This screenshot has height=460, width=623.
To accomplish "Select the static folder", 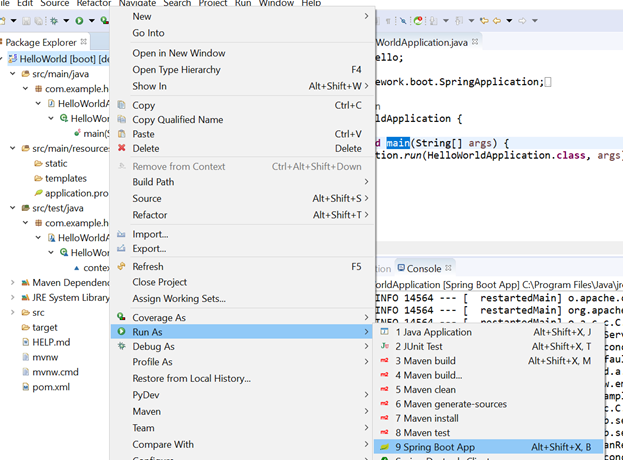I will [51, 163].
